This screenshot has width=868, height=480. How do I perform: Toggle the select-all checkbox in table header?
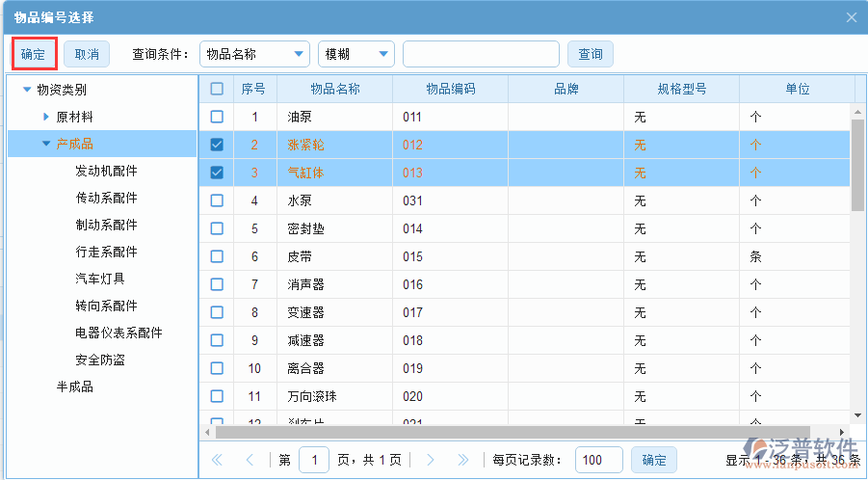pos(217,89)
